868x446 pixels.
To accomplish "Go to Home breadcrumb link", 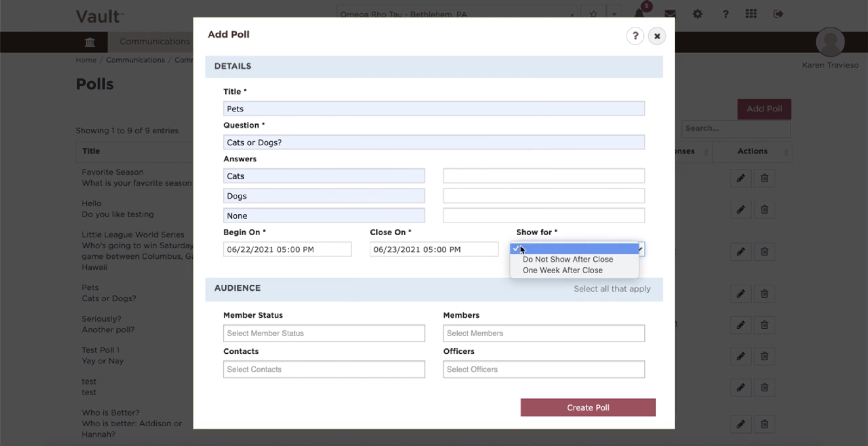I will 86,60.
